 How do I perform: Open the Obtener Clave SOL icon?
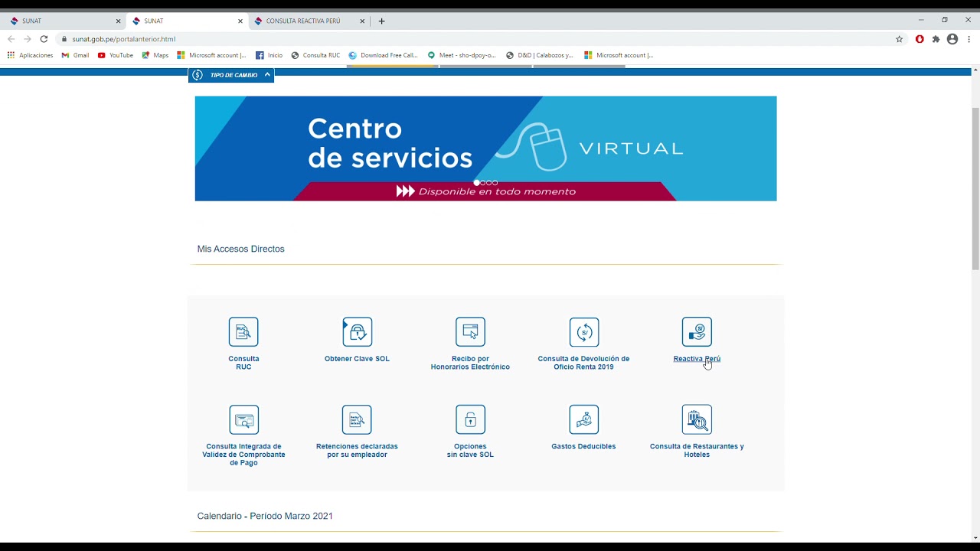tap(357, 332)
